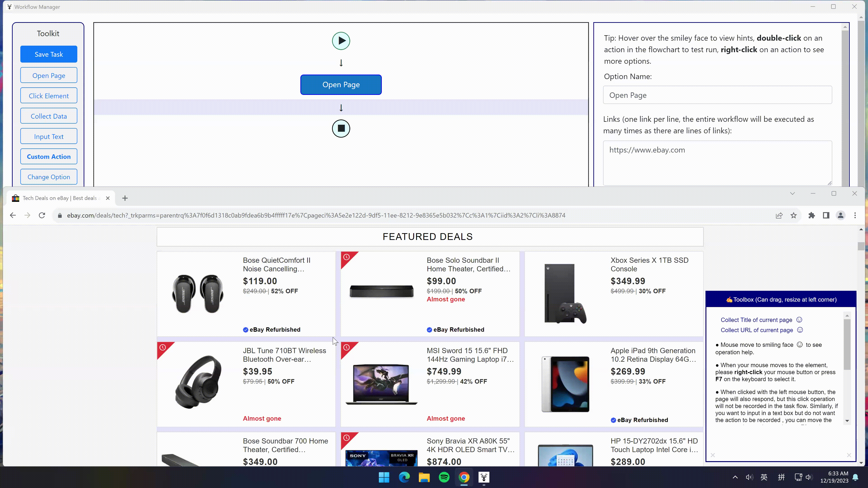
Task: Click smiley next to Collect Title
Action: point(799,320)
